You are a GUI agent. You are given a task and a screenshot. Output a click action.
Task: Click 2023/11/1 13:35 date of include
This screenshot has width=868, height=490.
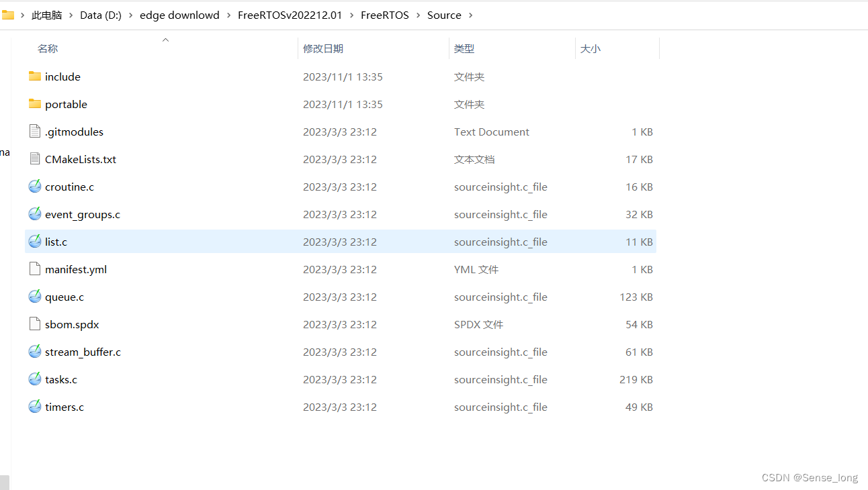(x=343, y=77)
